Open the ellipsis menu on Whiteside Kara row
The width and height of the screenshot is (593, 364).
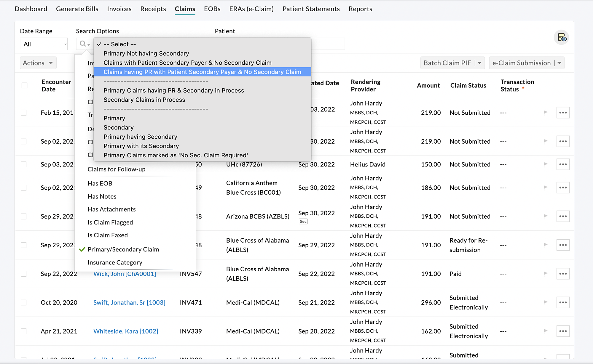click(563, 331)
